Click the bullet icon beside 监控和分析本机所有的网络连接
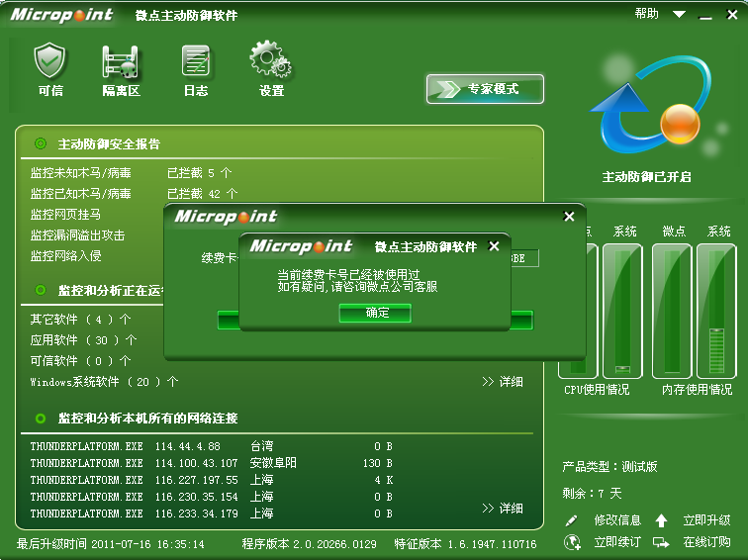This screenshot has height=560, width=748. coord(41,419)
